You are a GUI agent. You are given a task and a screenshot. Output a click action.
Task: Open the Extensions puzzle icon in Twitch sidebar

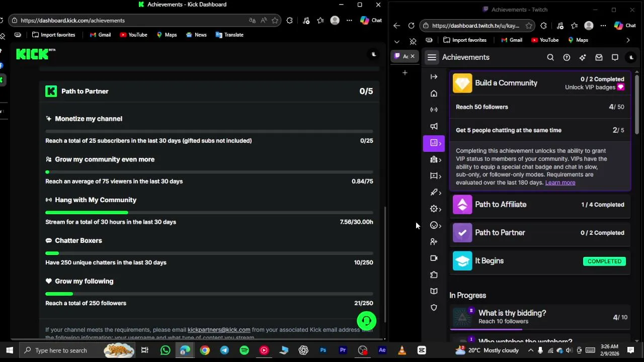click(434, 275)
